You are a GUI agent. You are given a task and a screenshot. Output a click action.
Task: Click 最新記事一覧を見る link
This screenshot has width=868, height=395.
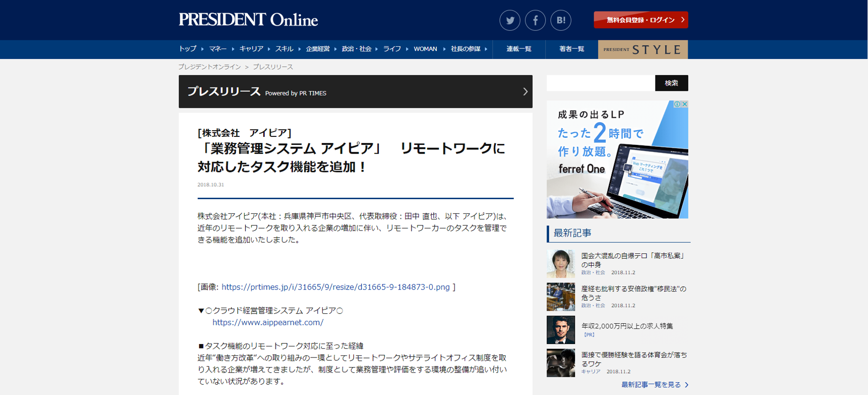pos(655,385)
